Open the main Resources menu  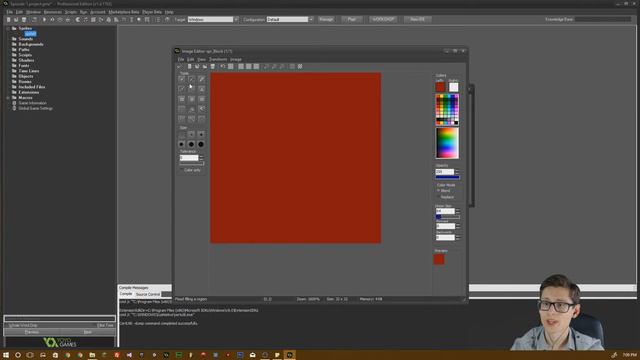coord(53,12)
